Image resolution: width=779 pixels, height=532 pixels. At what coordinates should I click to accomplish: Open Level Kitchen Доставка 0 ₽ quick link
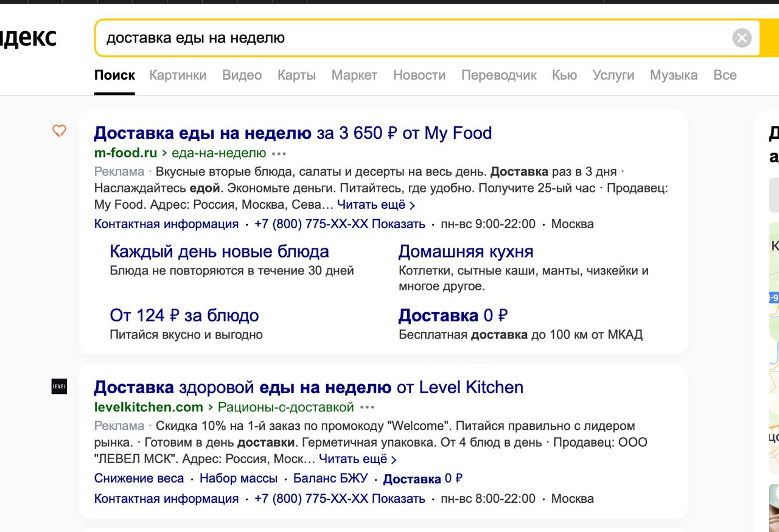423,479
